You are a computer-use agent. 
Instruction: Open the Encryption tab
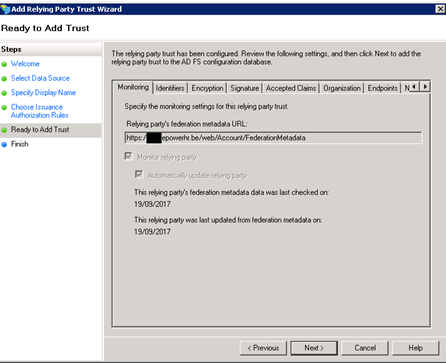(x=207, y=88)
